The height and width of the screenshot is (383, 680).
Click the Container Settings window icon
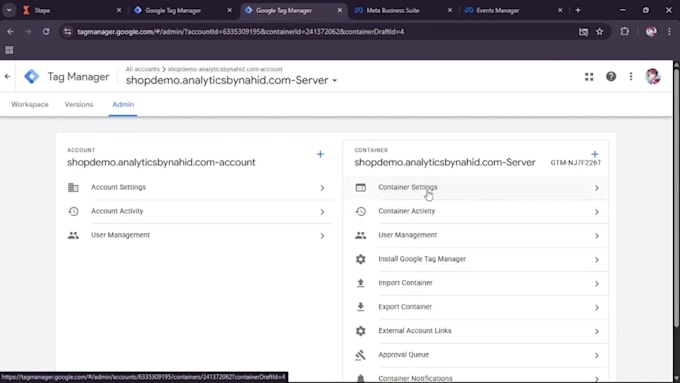tap(360, 187)
